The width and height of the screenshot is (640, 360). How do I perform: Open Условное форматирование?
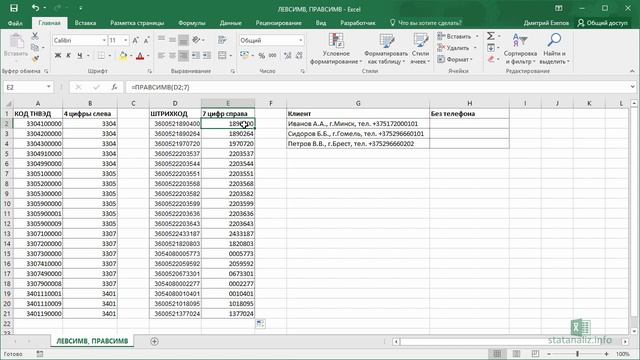pyautogui.click(x=336, y=49)
